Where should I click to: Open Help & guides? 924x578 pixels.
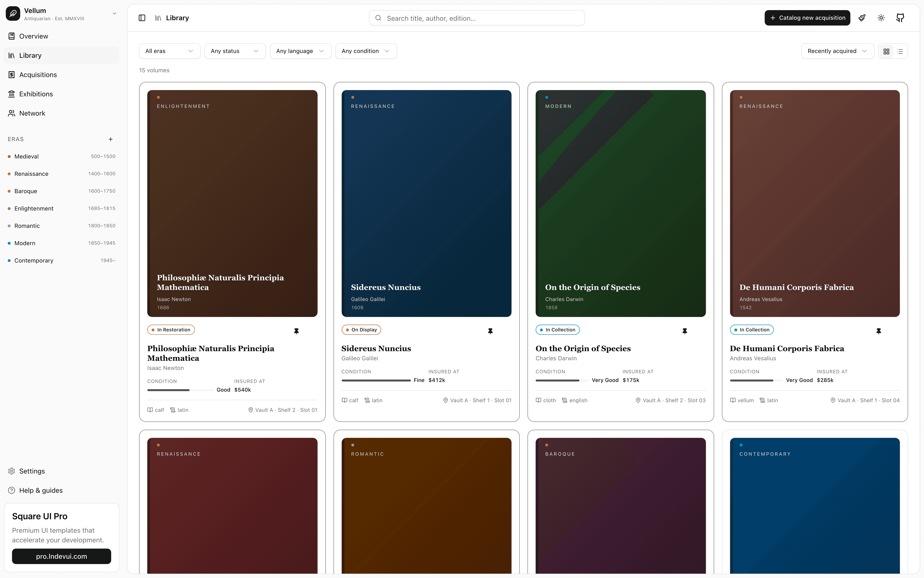point(62,490)
